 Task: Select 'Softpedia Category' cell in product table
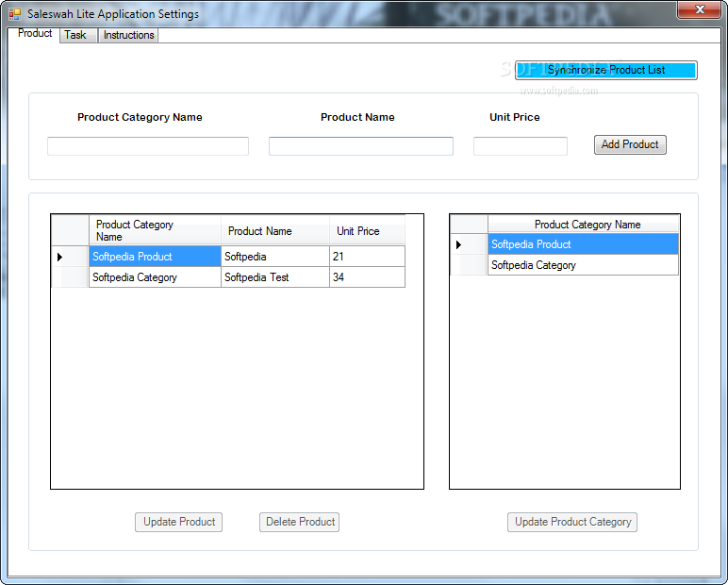tap(155, 277)
